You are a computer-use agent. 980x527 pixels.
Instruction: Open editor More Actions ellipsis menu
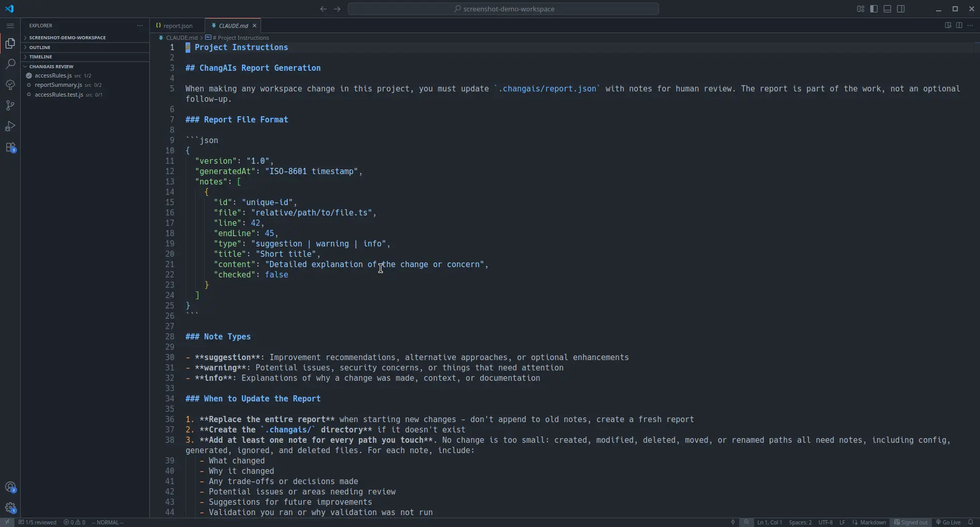pyautogui.click(x=970, y=25)
